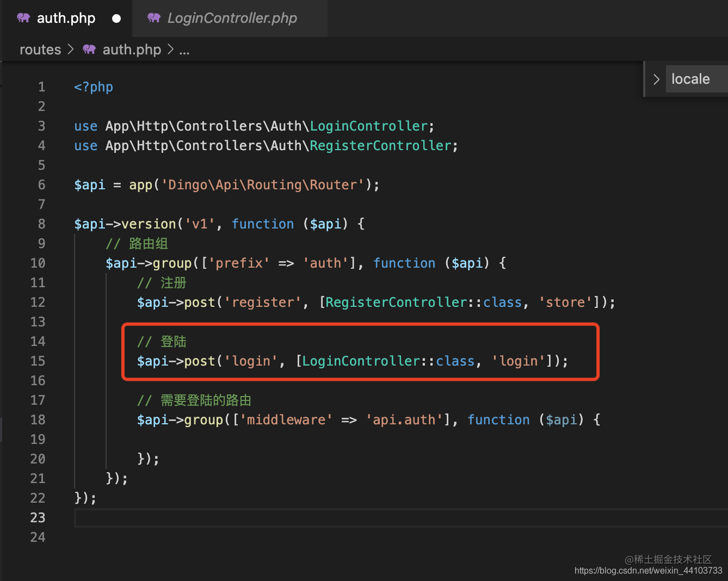
Task: Click the PHP elephant icon on auth.php tab
Action: click(23, 18)
